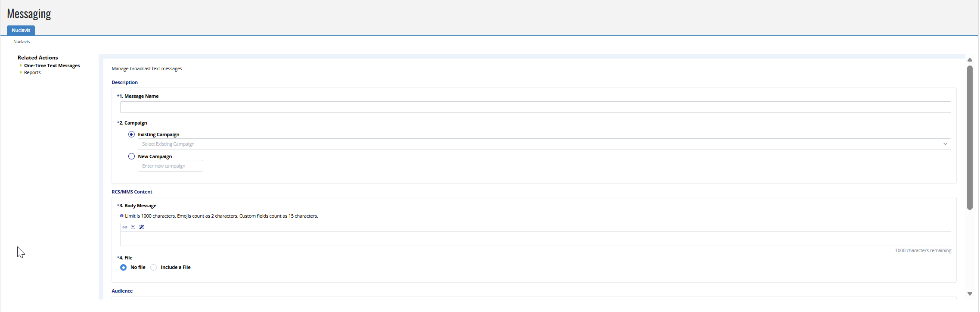The width and height of the screenshot is (980, 312).
Task: Click the magic wand custom fields icon
Action: click(x=142, y=227)
